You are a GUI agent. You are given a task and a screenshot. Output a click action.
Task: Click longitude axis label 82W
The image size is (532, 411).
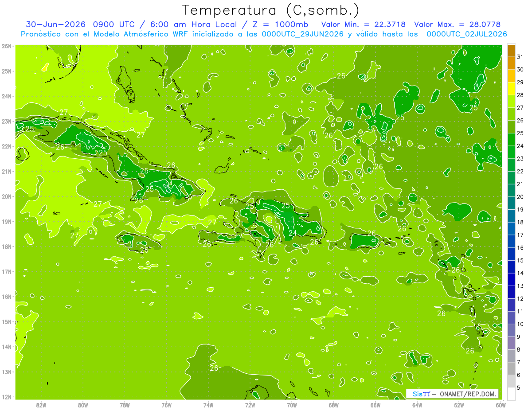(x=41, y=405)
